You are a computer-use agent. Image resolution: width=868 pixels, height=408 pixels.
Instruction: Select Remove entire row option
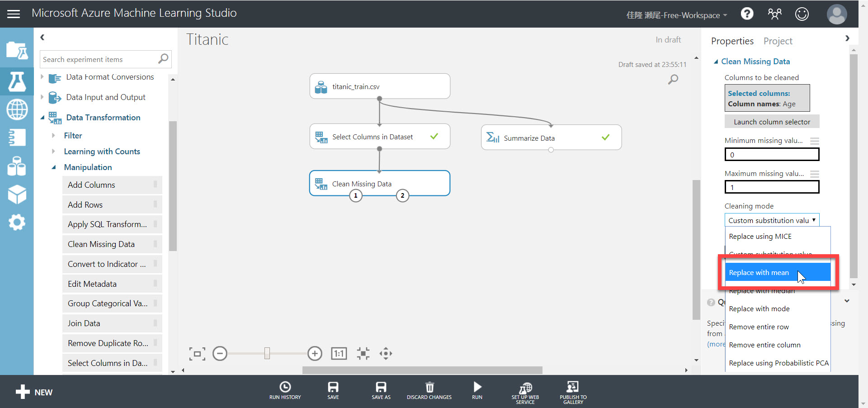tap(778, 327)
